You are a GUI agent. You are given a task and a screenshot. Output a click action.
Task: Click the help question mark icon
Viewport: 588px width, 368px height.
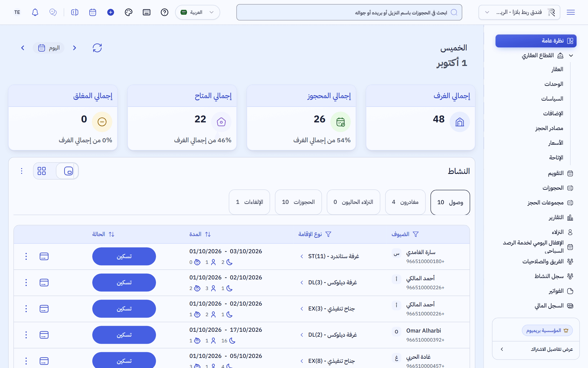164,12
